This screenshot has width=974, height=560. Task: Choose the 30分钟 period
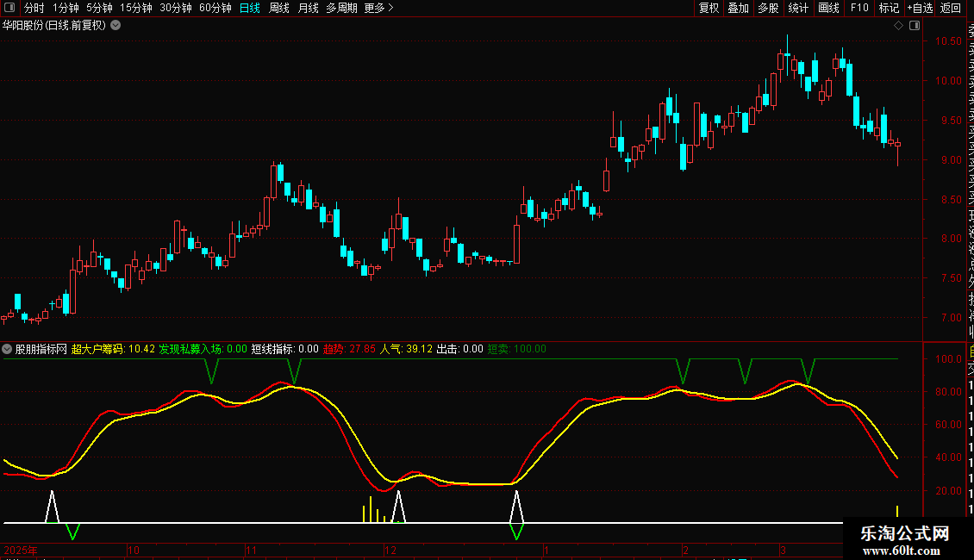click(176, 8)
